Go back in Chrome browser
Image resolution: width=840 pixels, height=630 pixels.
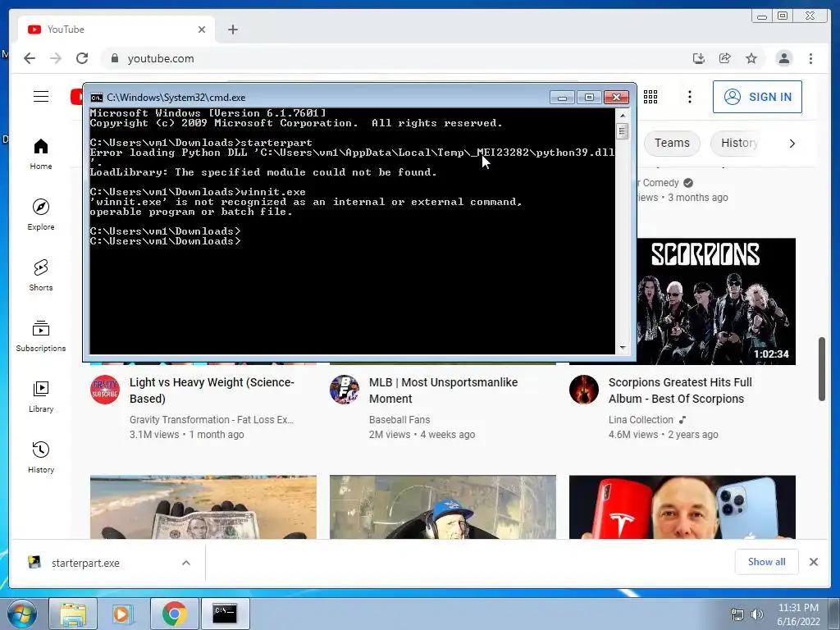[x=30, y=58]
